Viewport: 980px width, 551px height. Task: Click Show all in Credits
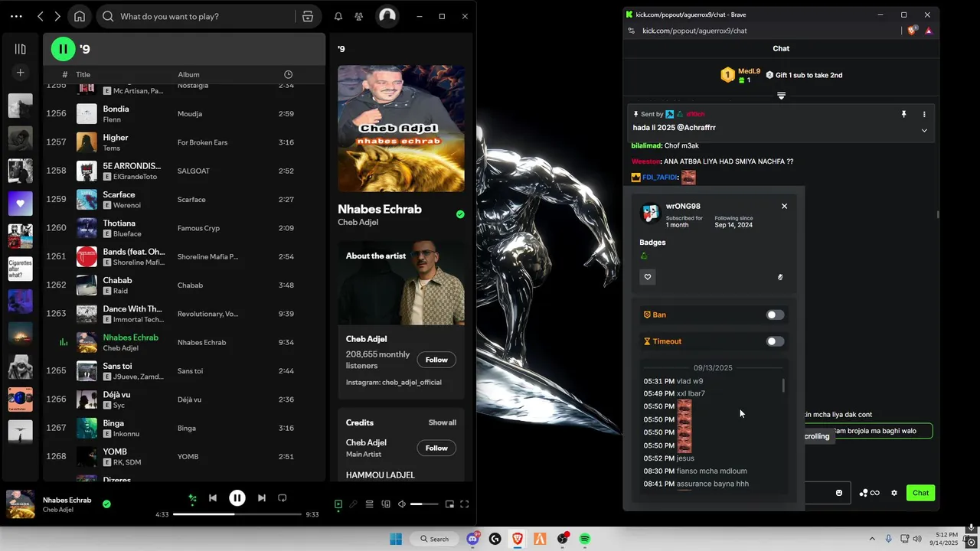(x=443, y=422)
